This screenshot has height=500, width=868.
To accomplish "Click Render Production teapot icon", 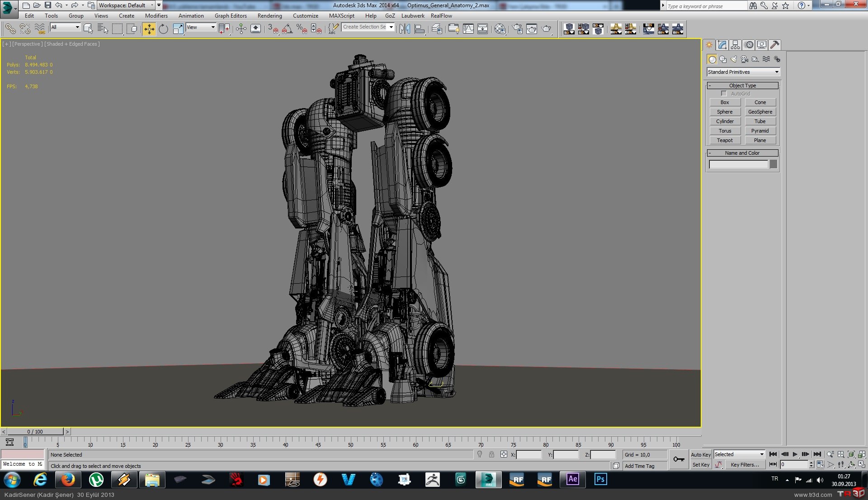I will [547, 29].
